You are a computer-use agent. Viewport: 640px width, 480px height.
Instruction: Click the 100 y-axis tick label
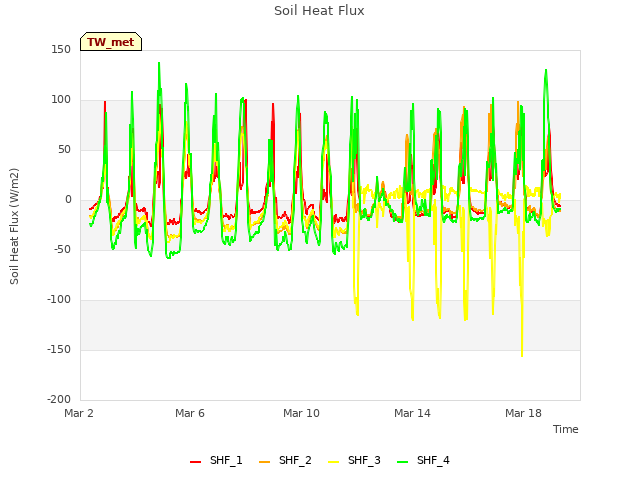[x=61, y=100]
